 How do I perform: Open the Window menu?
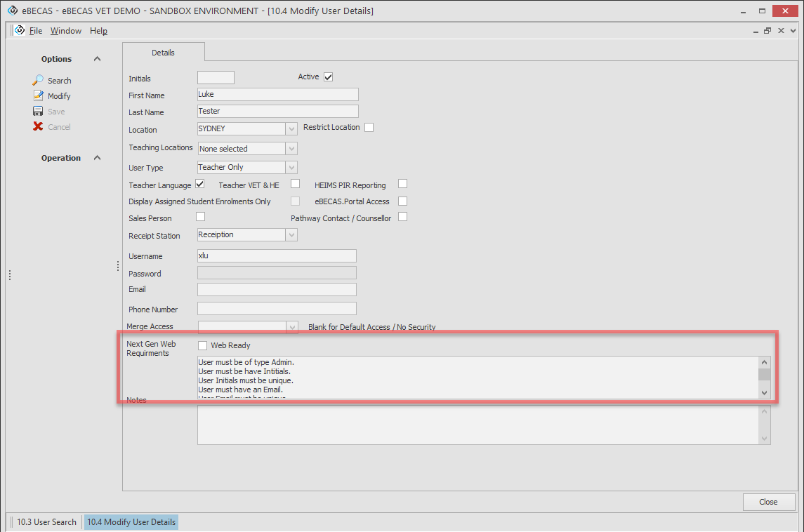click(65, 31)
